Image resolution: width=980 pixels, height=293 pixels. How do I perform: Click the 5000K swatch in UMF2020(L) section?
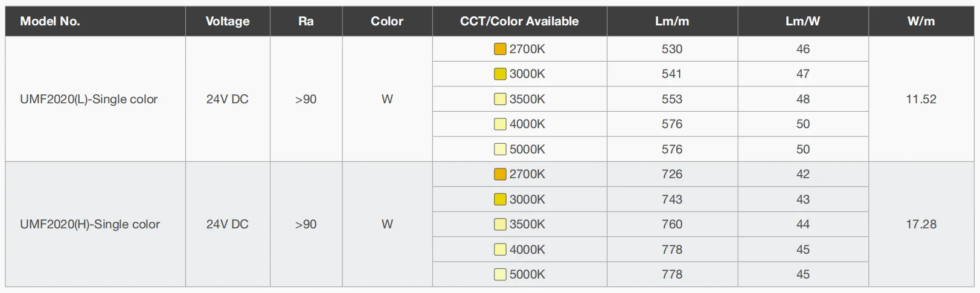(500, 149)
